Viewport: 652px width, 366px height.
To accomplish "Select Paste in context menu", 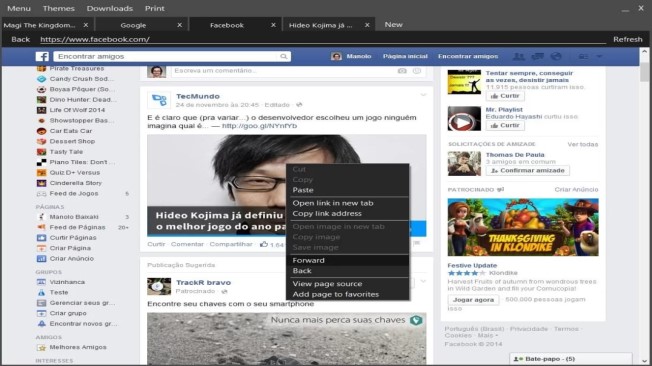I will click(347, 190).
